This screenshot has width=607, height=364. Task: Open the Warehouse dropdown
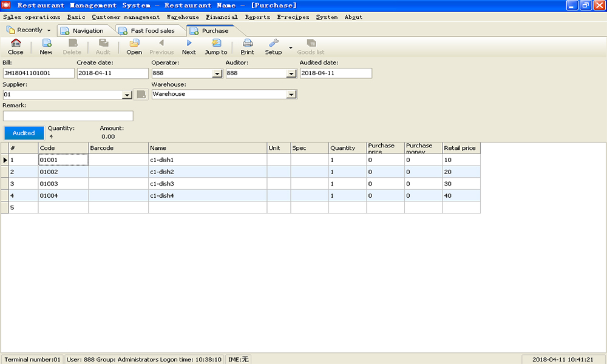291,95
